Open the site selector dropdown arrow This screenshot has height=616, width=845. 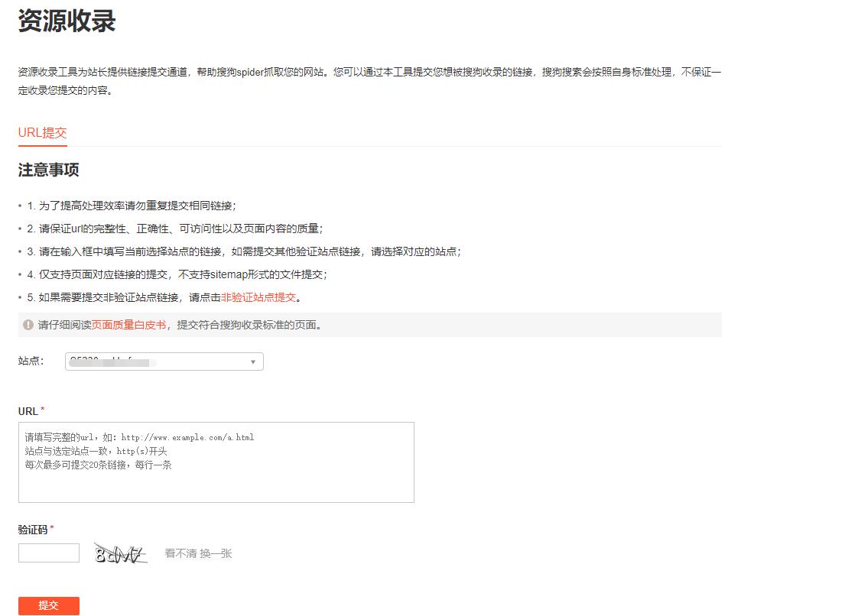tap(252, 361)
